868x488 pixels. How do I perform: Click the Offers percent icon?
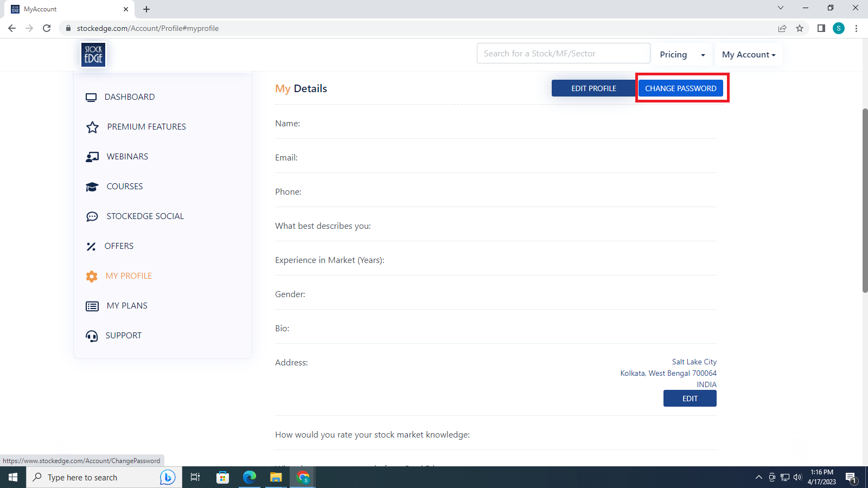pos(91,246)
